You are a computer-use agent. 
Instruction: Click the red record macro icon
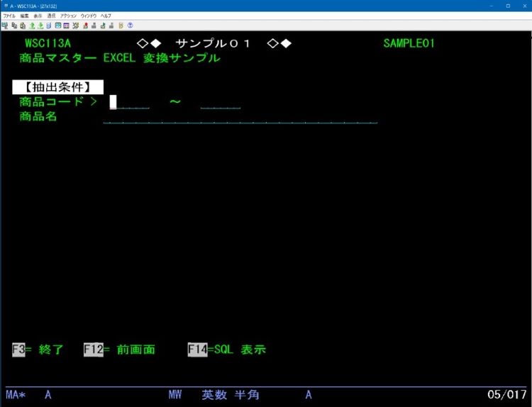[85, 25]
